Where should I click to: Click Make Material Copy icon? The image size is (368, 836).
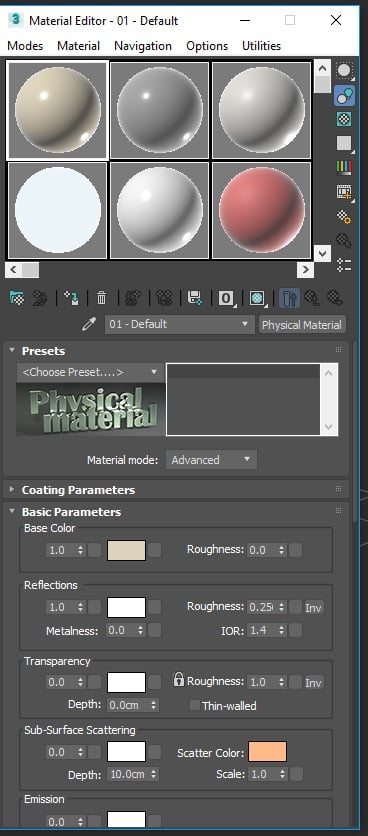pyautogui.click(x=132, y=298)
